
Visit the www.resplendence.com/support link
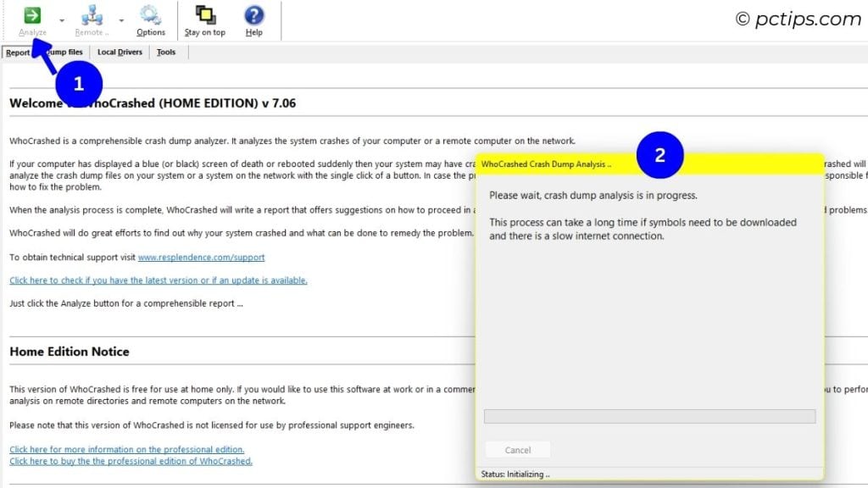pos(201,258)
